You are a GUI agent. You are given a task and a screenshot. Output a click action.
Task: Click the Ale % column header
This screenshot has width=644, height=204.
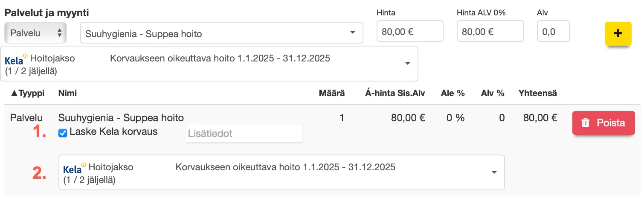click(453, 93)
